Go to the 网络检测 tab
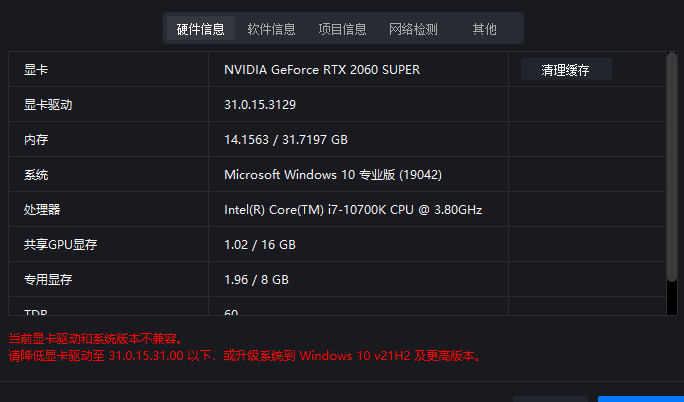The width and height of the screenshot is (684, 402). (x=413, y=29)
